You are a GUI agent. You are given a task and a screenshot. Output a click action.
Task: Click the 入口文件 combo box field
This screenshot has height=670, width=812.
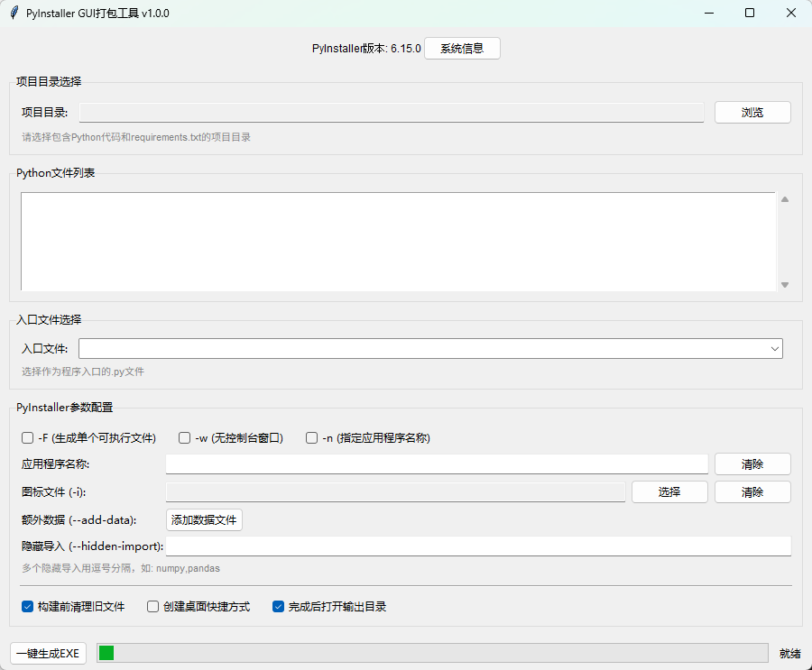click(430, 348)
